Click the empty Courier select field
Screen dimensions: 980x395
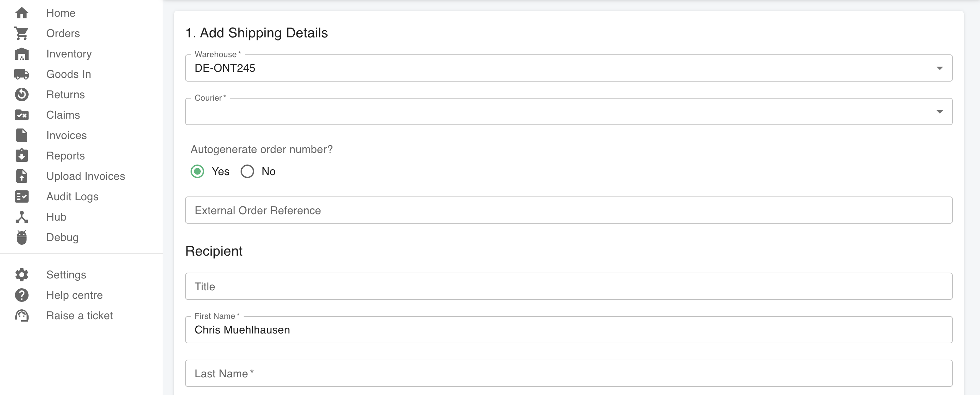569,111
